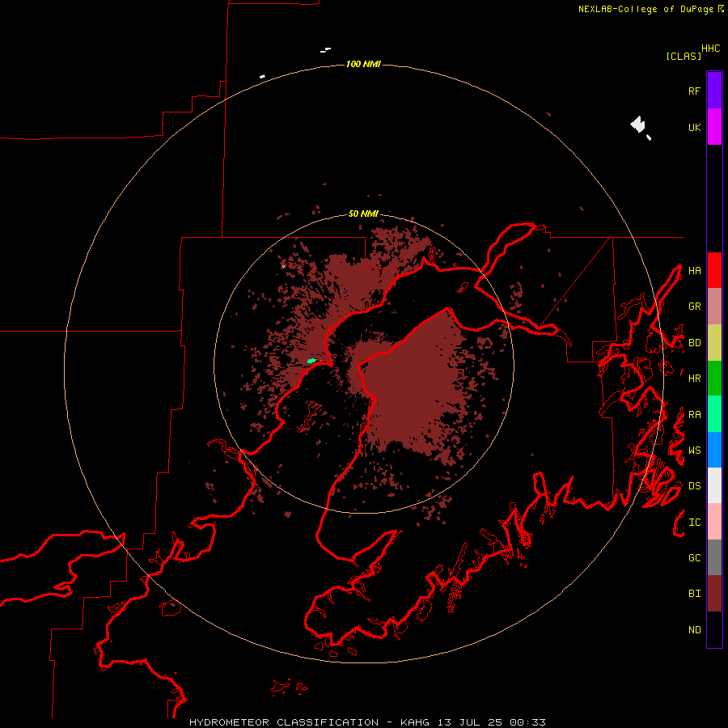Click the UK legend label

pyautogui.click(x=694, y=127)
